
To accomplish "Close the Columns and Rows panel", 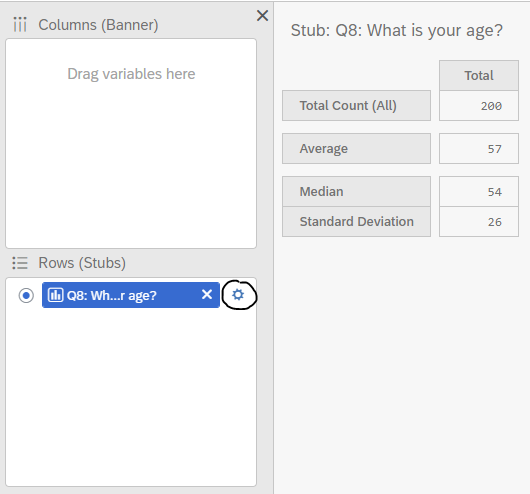I will pos(262,16).
